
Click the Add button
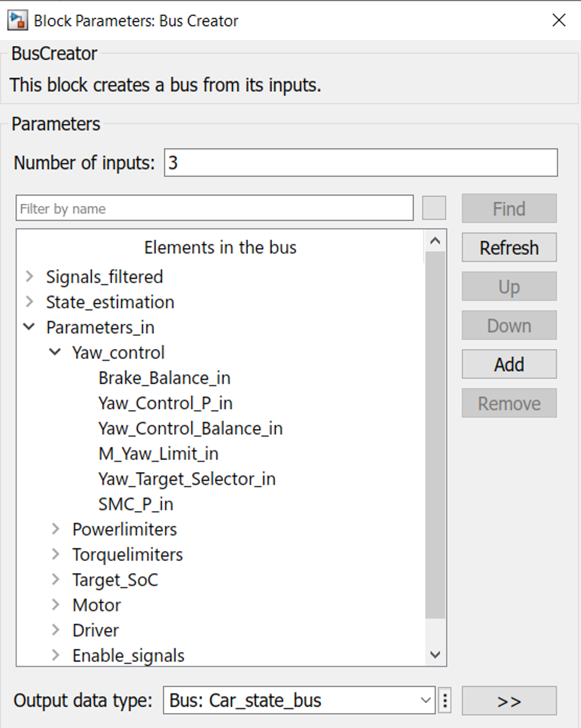(x=509, y=364)
